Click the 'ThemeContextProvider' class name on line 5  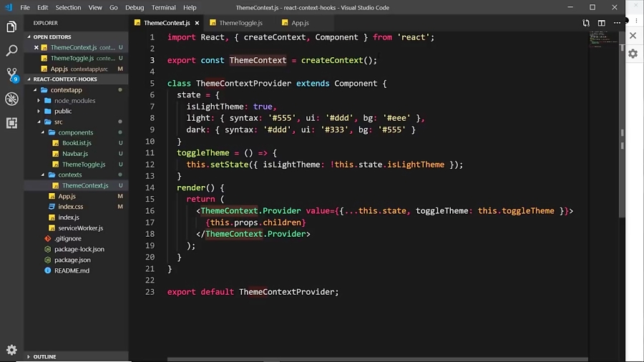pyautogui.click(x=243, y=83)
